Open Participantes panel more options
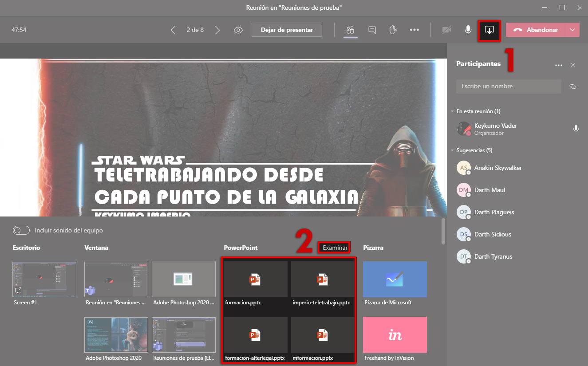 (559, 65)
